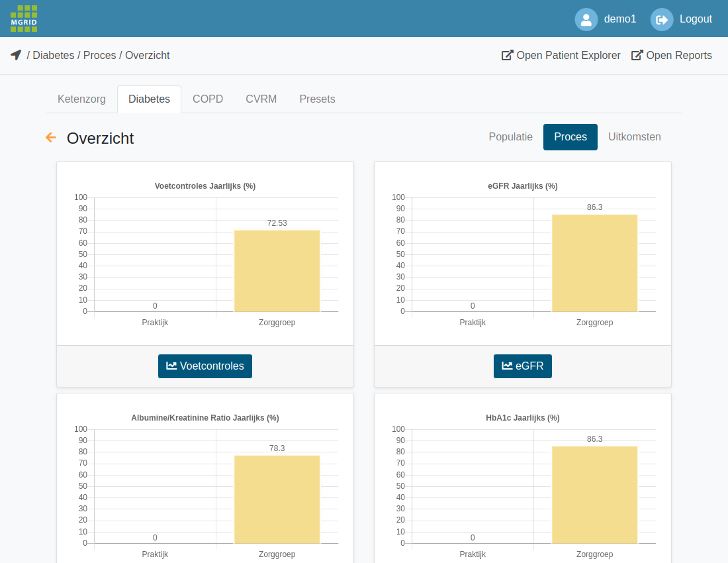Click the chart icon in eGFR button

(x=507, y=366)
